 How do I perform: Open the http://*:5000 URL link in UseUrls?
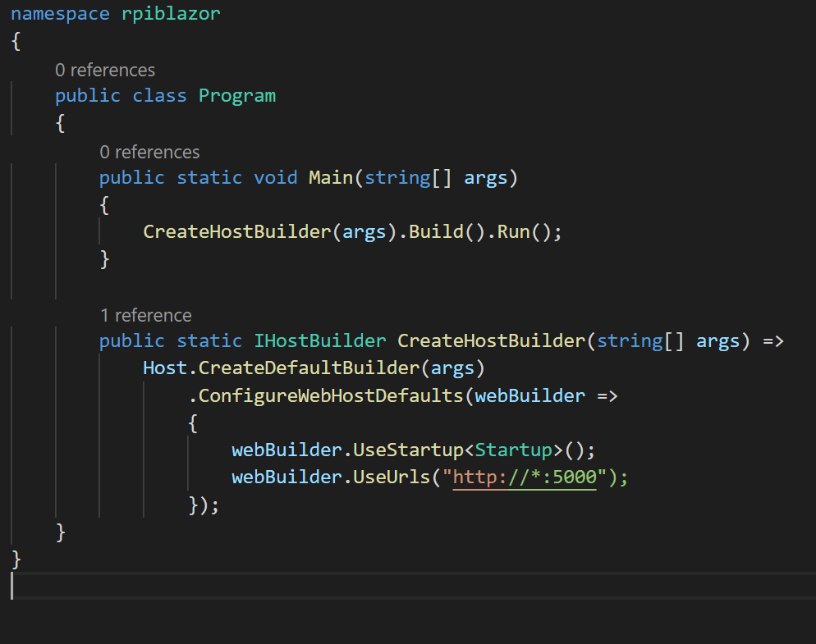(525, 477)
